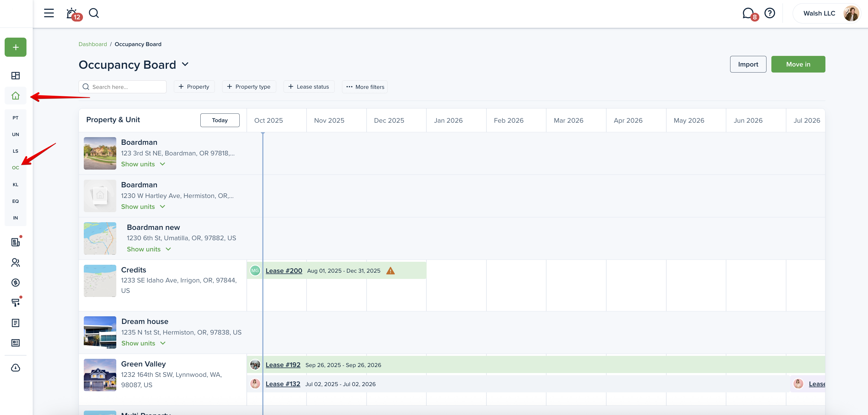Screen dimensions: 868x415
Task: Open the accounting dollar sidebar icon
Action: coord(16,283)
